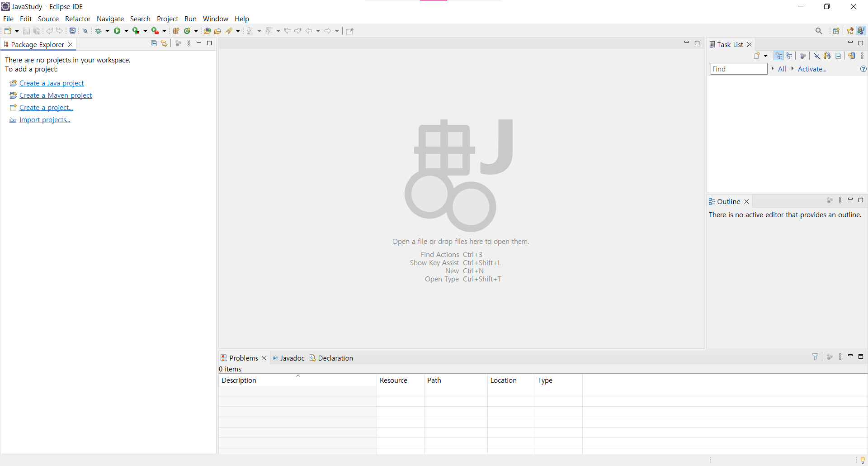Click the magnifier Find Actions icon
This screenshot has width=868, height=466.
(819, 31)
